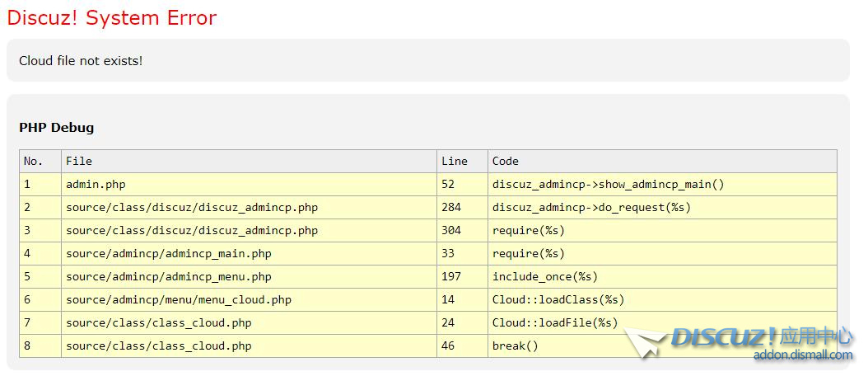Screen dimensions: 868x376
Task: Select the menu_cloud.php file path
Action: [x=178, y=299]
